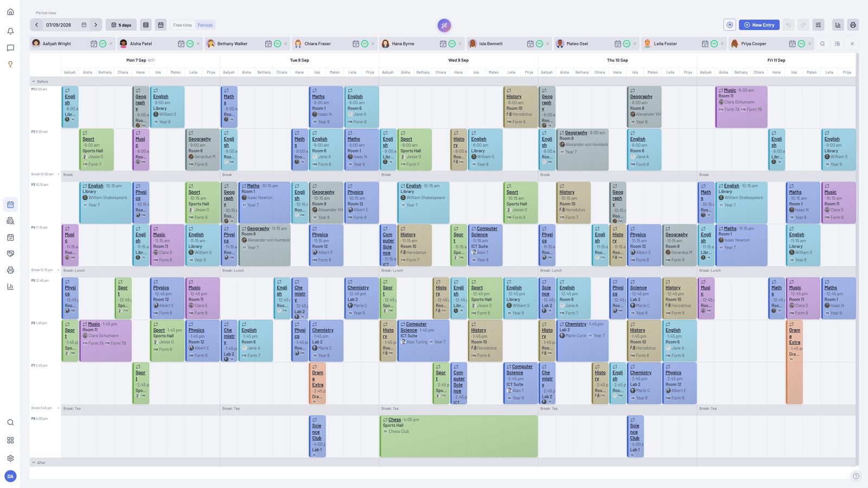Open the AI magic wand assistant
Image resolution: width=868 pixels, height=488 pixels.
[x=444, y=25]
